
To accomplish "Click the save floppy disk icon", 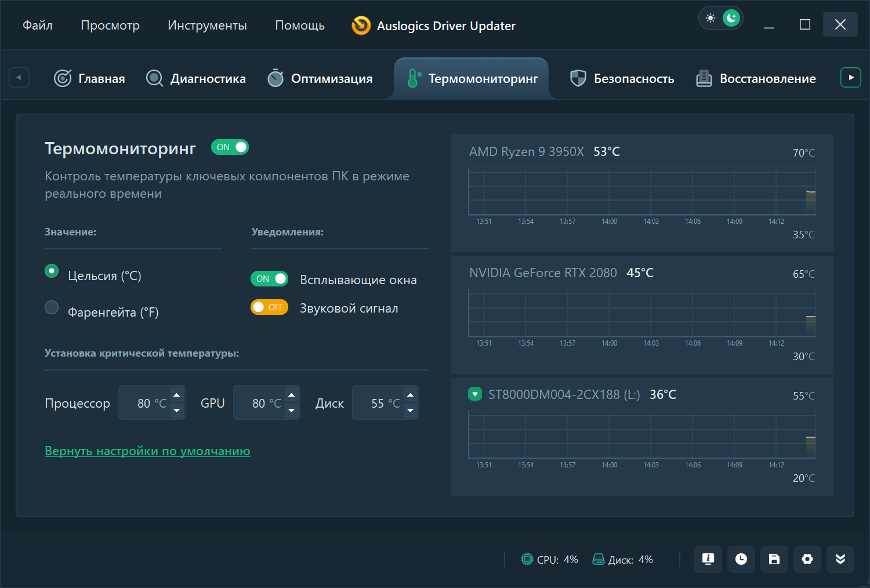I will pos(774,559).
